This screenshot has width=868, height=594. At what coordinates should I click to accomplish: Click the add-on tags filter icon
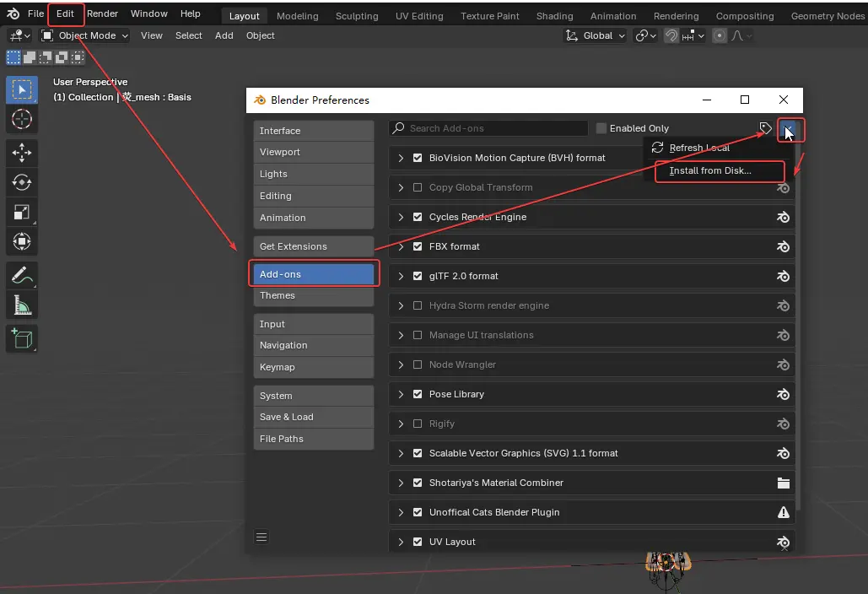(765, 128)
